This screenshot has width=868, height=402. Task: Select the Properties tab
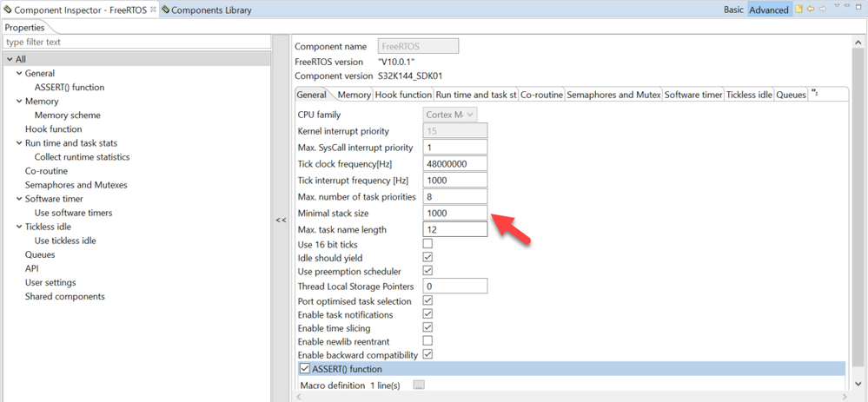coord(24,28)
